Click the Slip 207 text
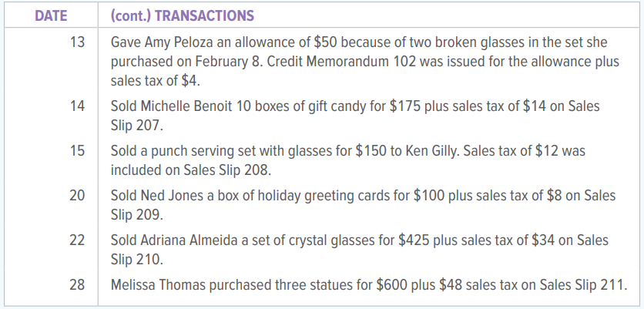Screen dimensions: 644x309 [x=136, y=125]
